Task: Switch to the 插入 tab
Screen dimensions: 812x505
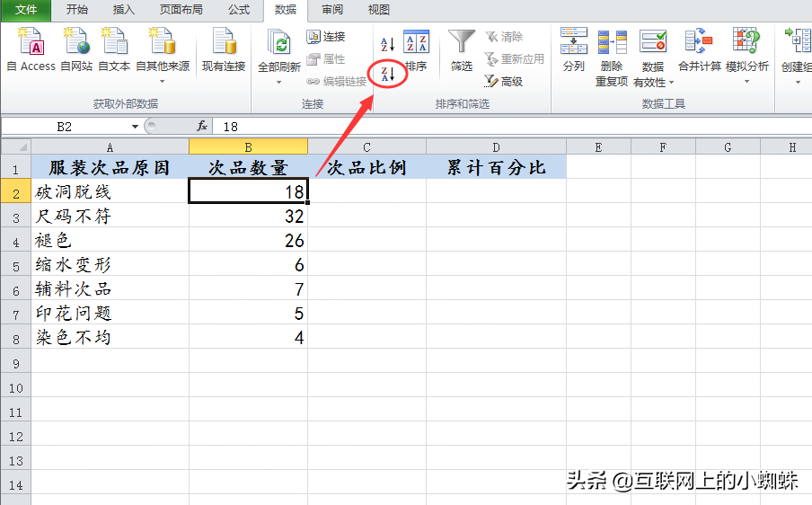Action: click(x=123, y=10)
